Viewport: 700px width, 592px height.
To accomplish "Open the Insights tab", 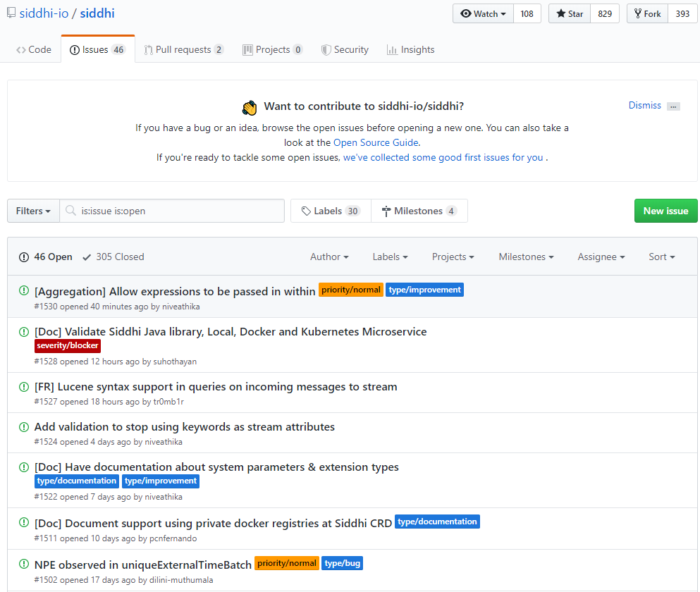I will point(410,50).
